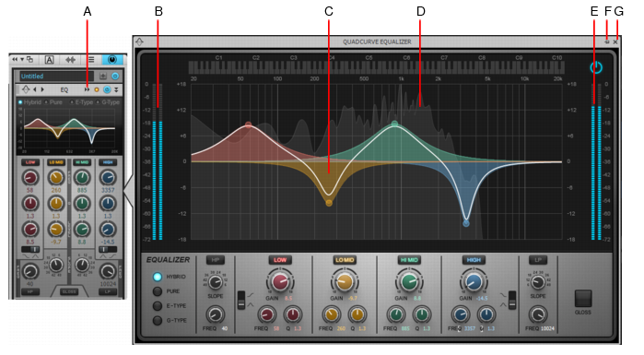Select PURE mode in the fly-out equalizer
This screenshot has height=355, width=644.
[x=158, y=291]
